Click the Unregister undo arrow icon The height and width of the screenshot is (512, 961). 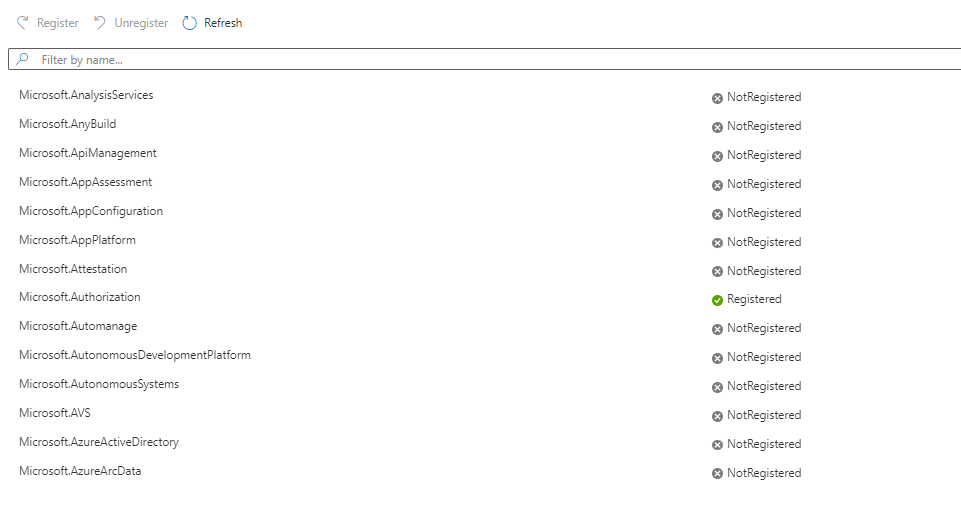click(100, 23)
